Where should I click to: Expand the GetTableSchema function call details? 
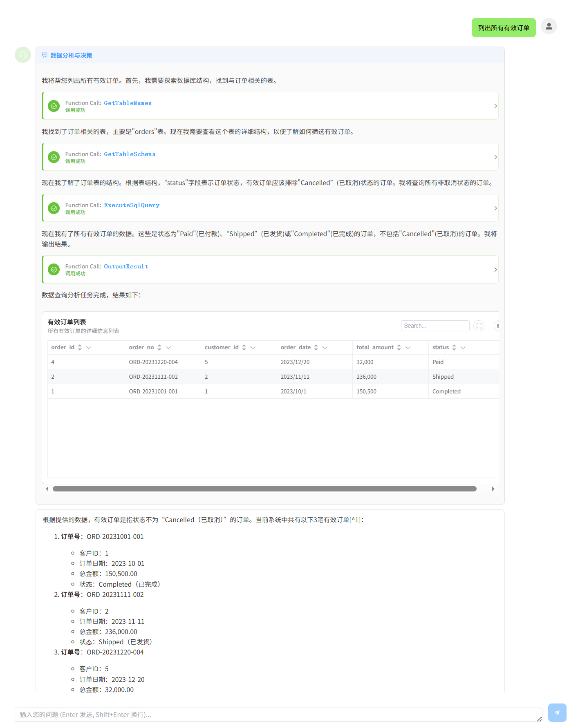point(495,157)
